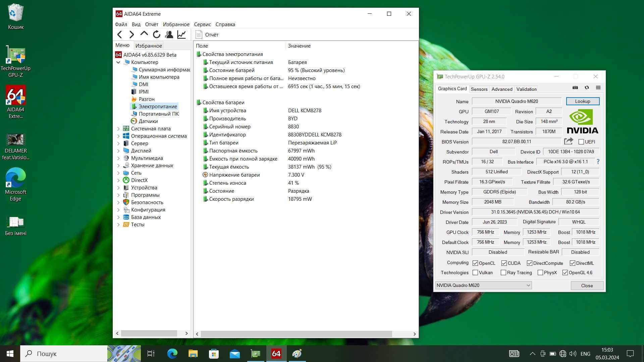Click the AIDA64 refresh toolbar icon
This screenshot has height=362, width=644.
[x=157, y=35]
